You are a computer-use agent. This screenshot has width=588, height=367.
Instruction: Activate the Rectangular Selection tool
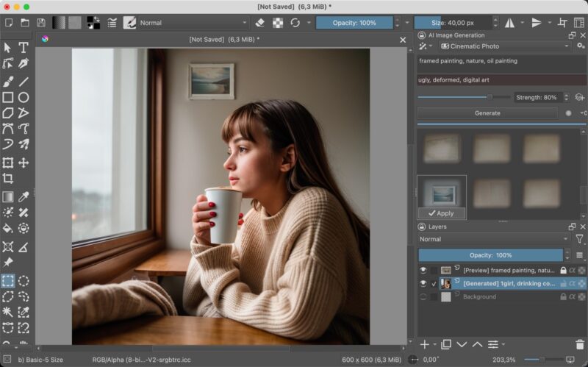pyautogui.click(x=8, y=281)
